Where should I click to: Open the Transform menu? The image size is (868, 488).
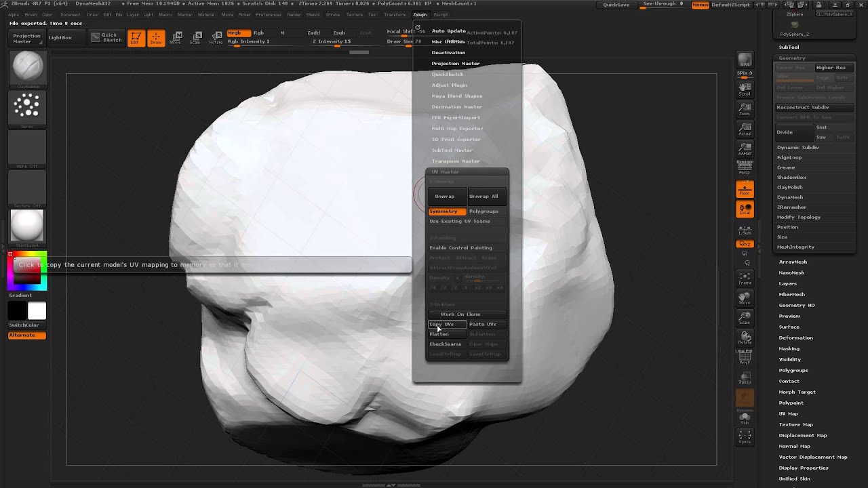pyautogui.click(x=395, y=14)
